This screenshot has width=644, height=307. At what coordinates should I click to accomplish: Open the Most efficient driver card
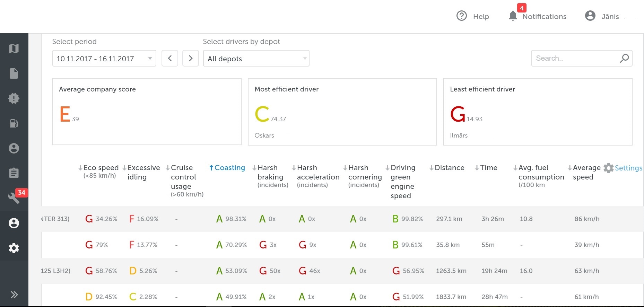pyautogui.click(x=342, y=112)
